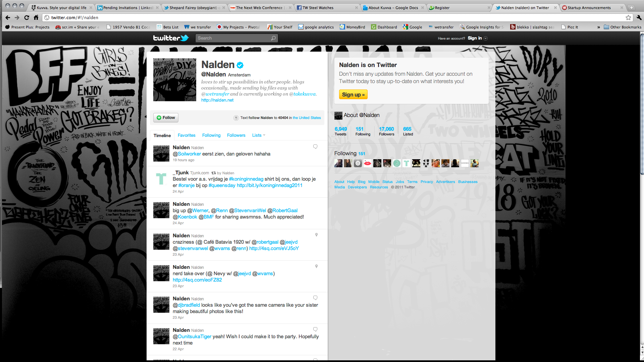Image resolution: width=644 pixels, height=362 pixels.
Task: Open the first avatar in the Following grid
Action: click(338, 163)
